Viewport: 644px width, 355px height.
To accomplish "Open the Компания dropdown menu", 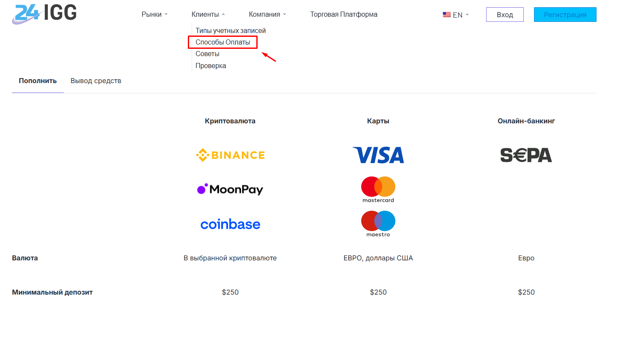I will pos(267,15).
